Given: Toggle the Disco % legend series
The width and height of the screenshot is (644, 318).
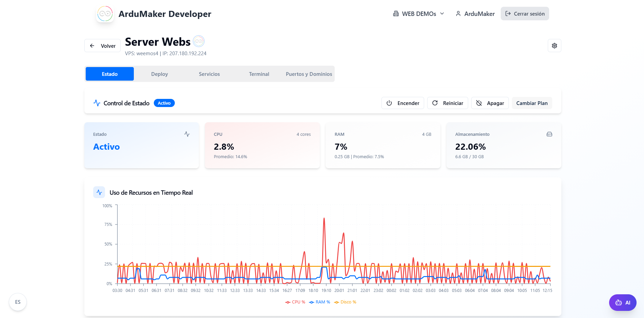Looking at the screenshot, I should 345,302.
